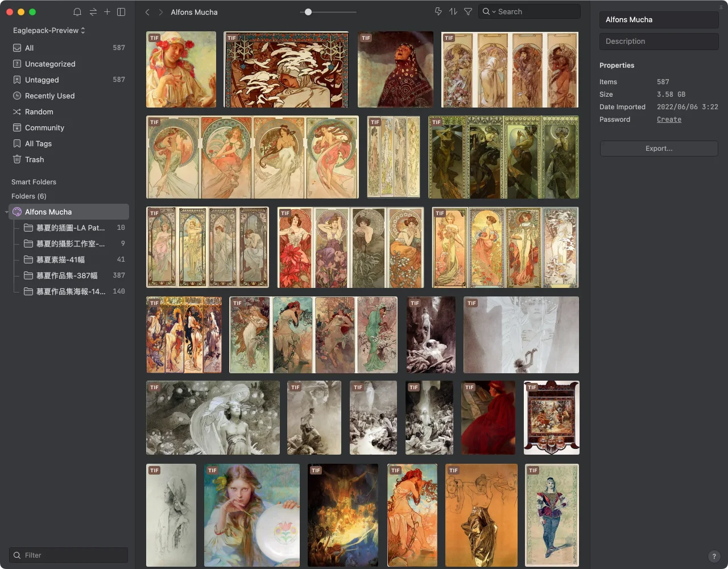Open folder 慕夏的插圖-LA Pat... with 10 items
The width and height of the screenshot is (728, 569).
(x=73, y=228)
